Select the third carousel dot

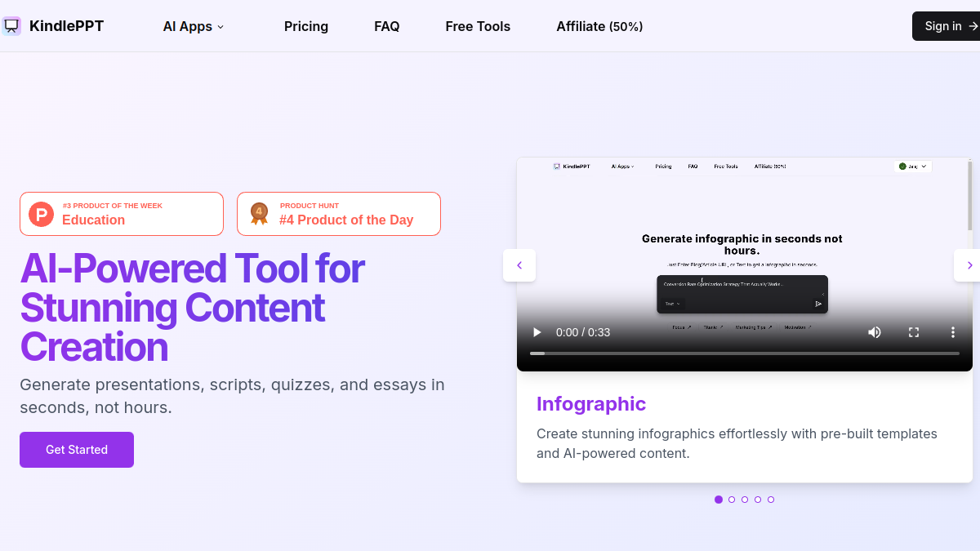745,500
